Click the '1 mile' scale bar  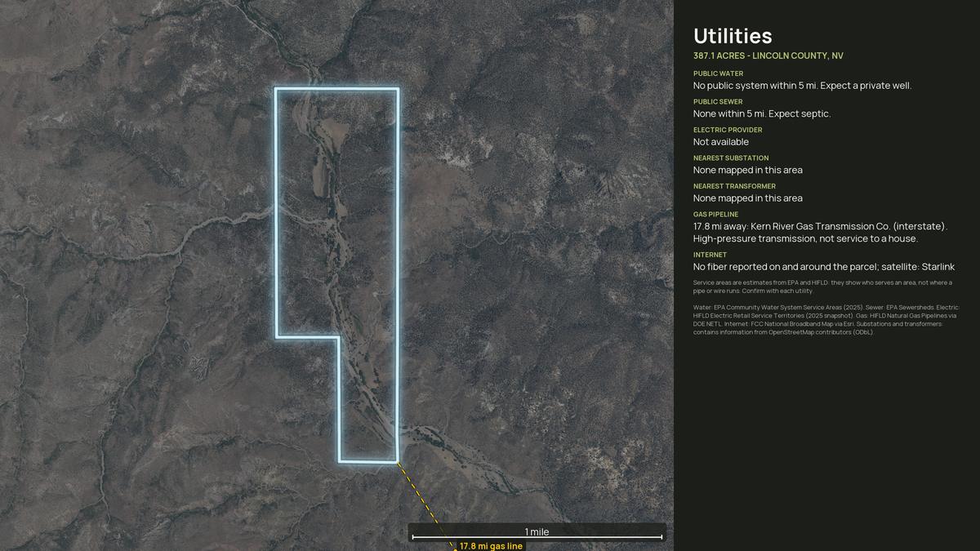pos(537,532)
